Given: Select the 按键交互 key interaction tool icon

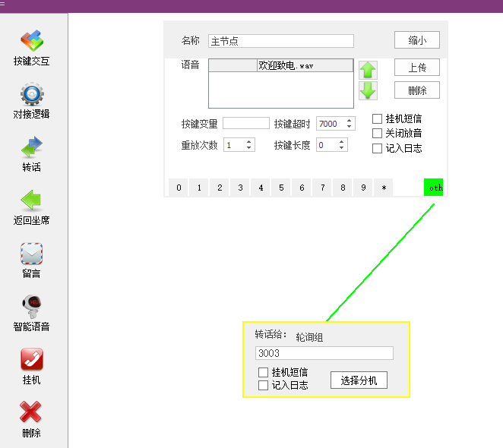Looking at the screenshot, I should pos(31,41).
